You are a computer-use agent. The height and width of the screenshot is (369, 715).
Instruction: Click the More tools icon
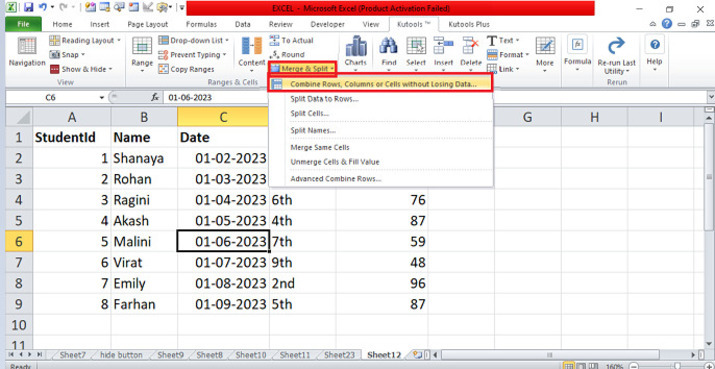(x=545, y=46)
